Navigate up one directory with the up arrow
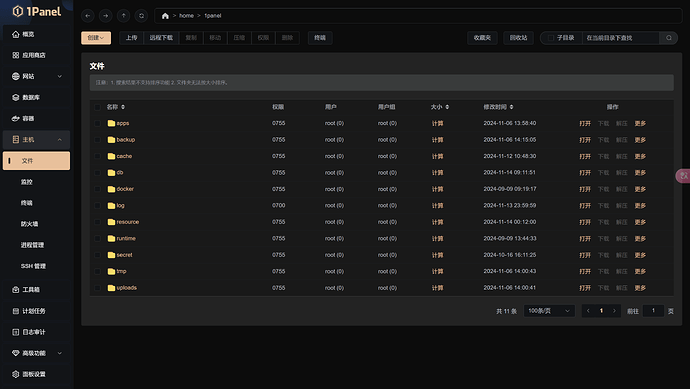Screen dimensions: 690x389 [x=124, y=16]
